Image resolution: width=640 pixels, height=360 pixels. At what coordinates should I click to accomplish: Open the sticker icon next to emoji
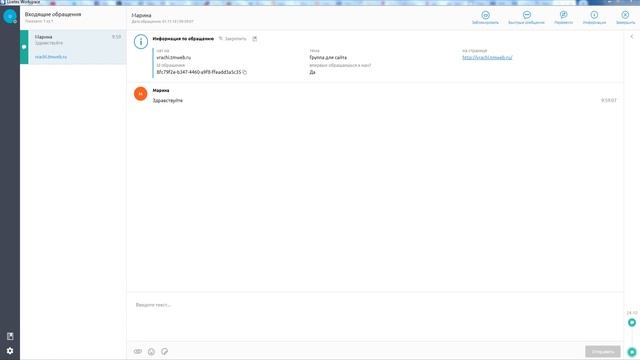(164, 351)
